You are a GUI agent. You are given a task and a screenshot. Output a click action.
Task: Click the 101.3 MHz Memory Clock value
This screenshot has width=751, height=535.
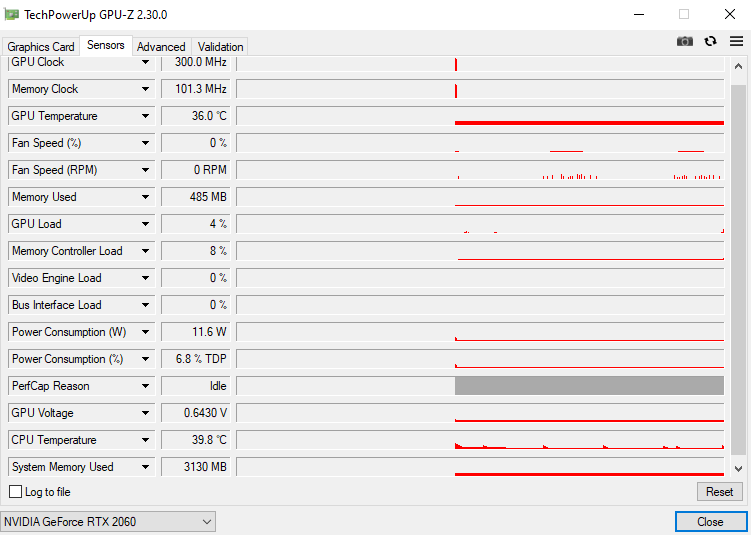tap(196, 89)
